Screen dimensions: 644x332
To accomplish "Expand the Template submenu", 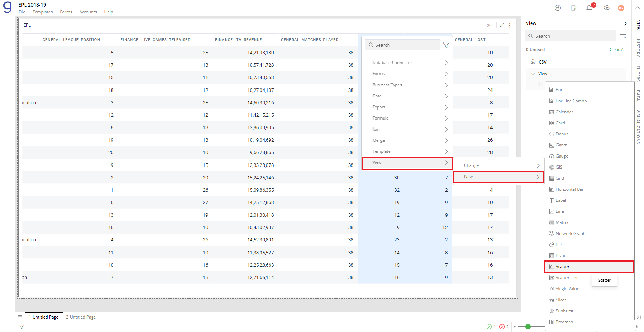I will click(x=407, y=151).
